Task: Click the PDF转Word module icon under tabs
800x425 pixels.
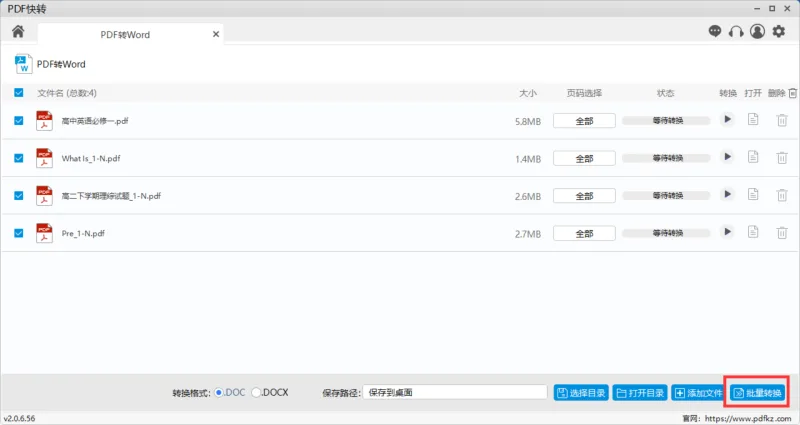Action: pos(23,64)
